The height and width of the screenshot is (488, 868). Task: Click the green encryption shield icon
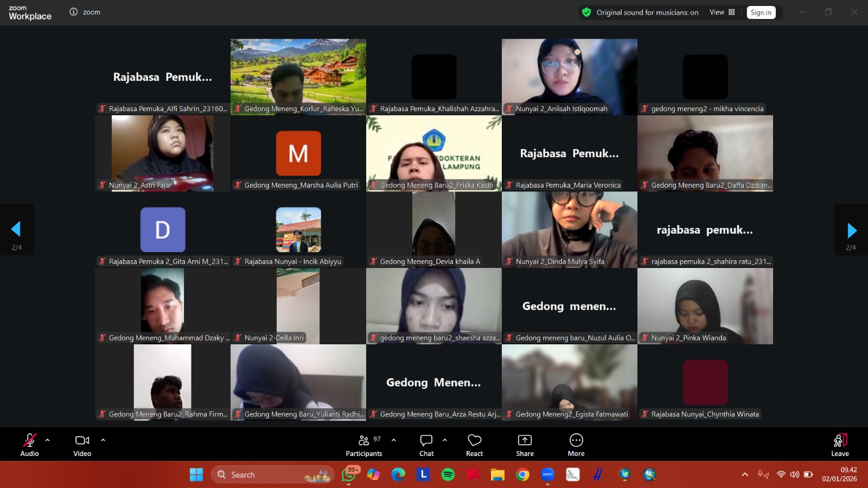click(x=586, y=12)
